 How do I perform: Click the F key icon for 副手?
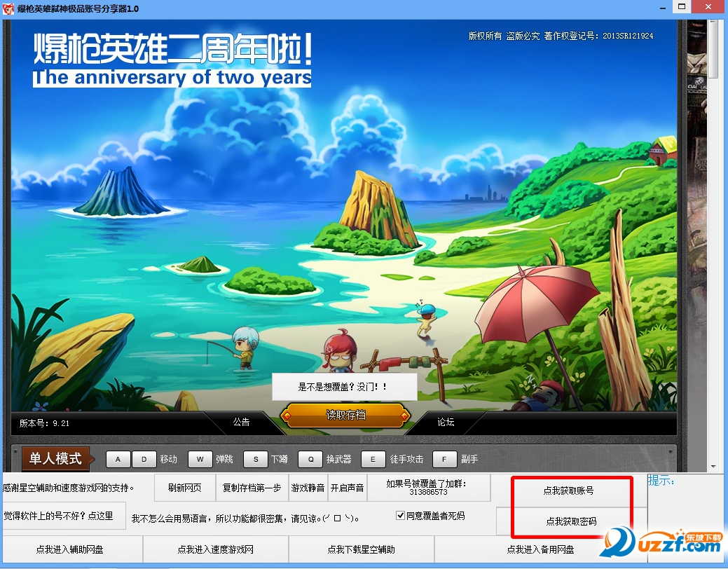tap(444, 460)
